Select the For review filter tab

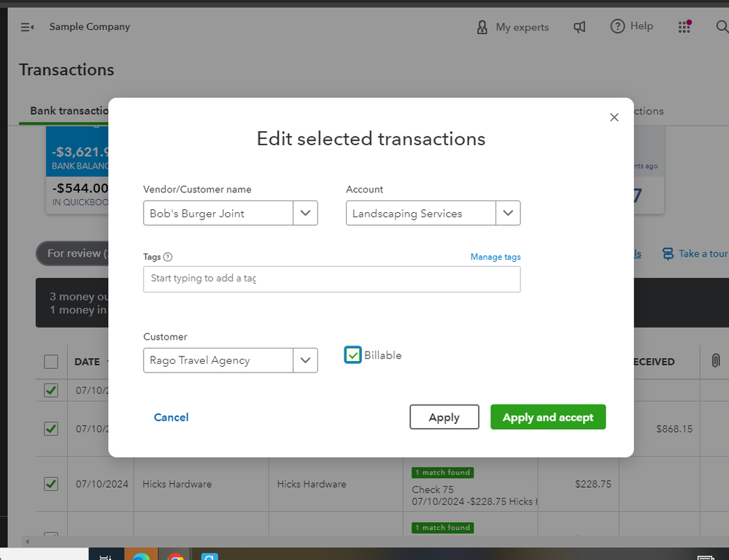[74, 254]
